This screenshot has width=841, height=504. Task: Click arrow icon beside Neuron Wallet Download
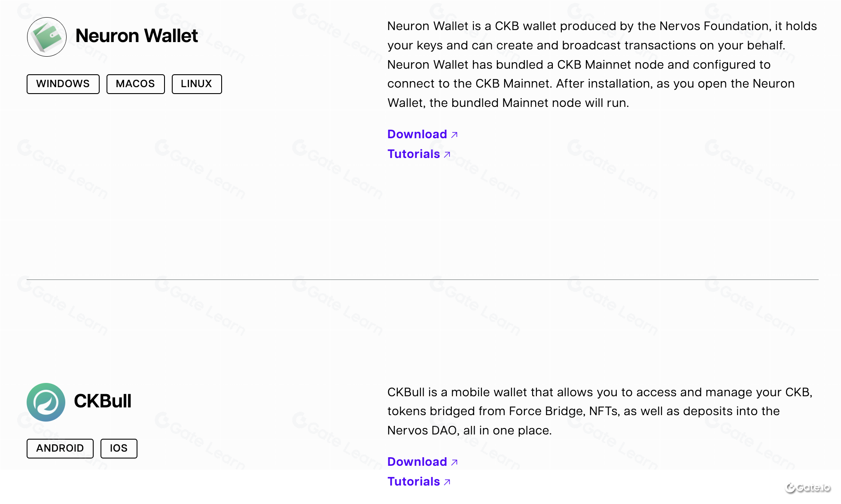coord(454,135)
